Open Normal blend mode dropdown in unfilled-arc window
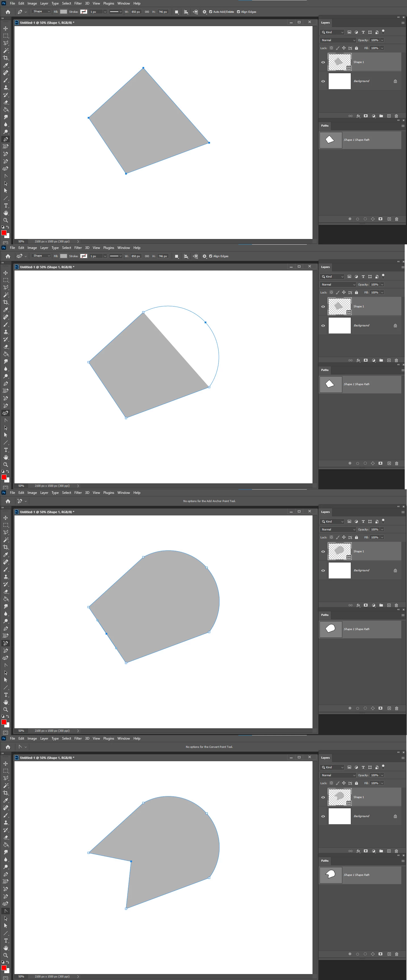407x980 pixels. [x=338, y=285]
